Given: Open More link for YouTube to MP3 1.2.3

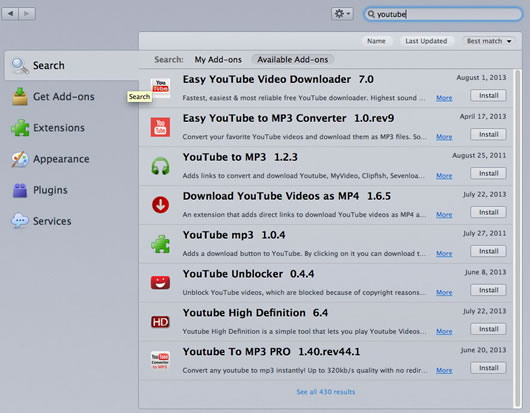Looking at the screenshot, I should [444, 176].
